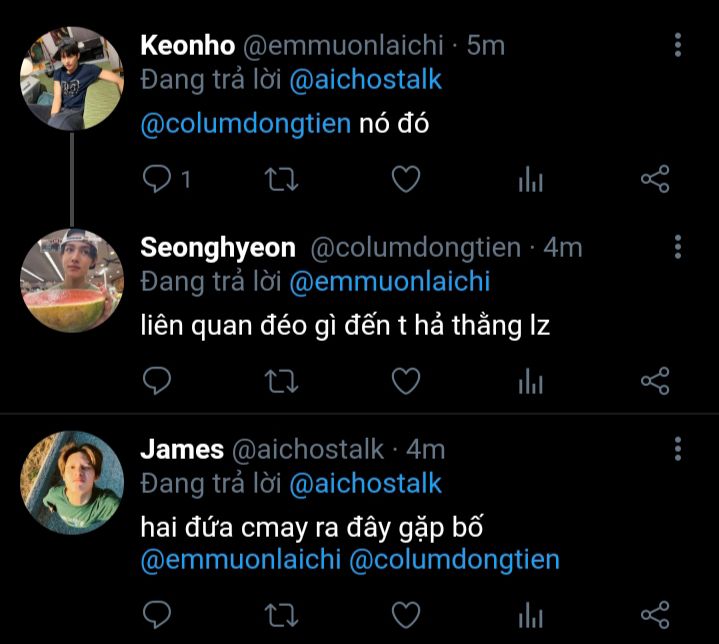Like Seonghyeon's tweet
The height and width of the screenshot is (644, 719).
[404, 380]
